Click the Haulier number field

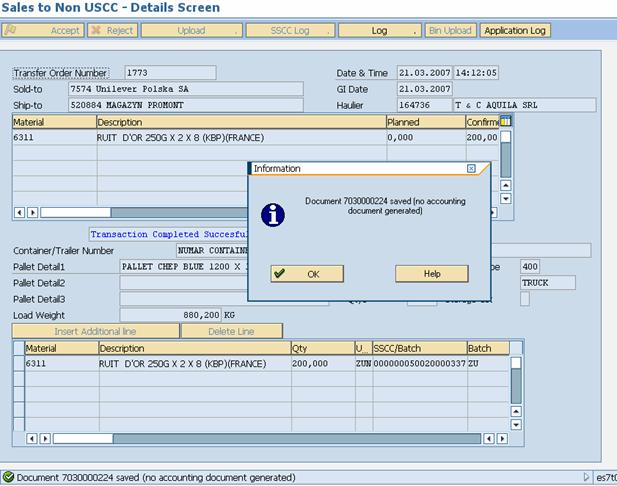(x=423, y=105)
